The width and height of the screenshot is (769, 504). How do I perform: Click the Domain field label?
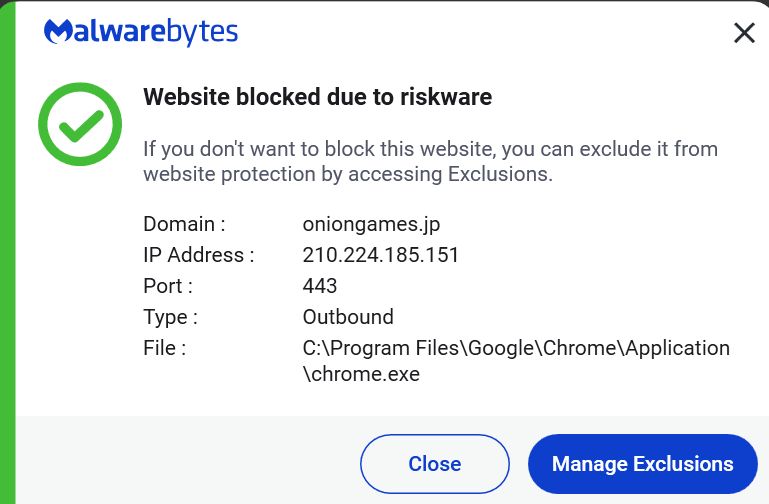point(184,224)
